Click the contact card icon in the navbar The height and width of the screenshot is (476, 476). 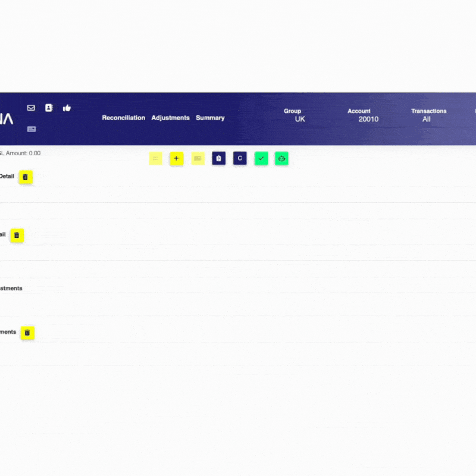pyautogui.click(x=48, y=108)
